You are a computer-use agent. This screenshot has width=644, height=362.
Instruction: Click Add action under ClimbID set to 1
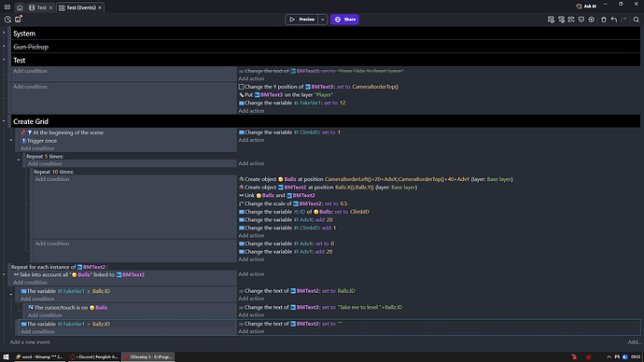point(251,140)
